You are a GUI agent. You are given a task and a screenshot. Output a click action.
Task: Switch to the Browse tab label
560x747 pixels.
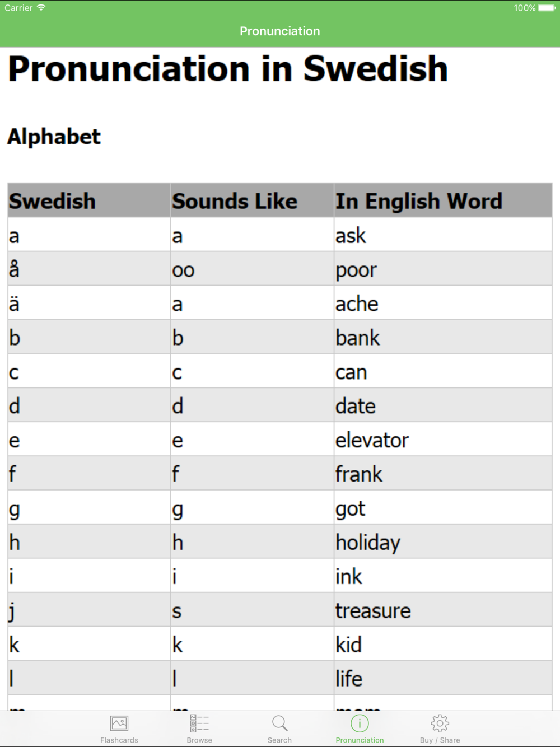pos(199,740)
